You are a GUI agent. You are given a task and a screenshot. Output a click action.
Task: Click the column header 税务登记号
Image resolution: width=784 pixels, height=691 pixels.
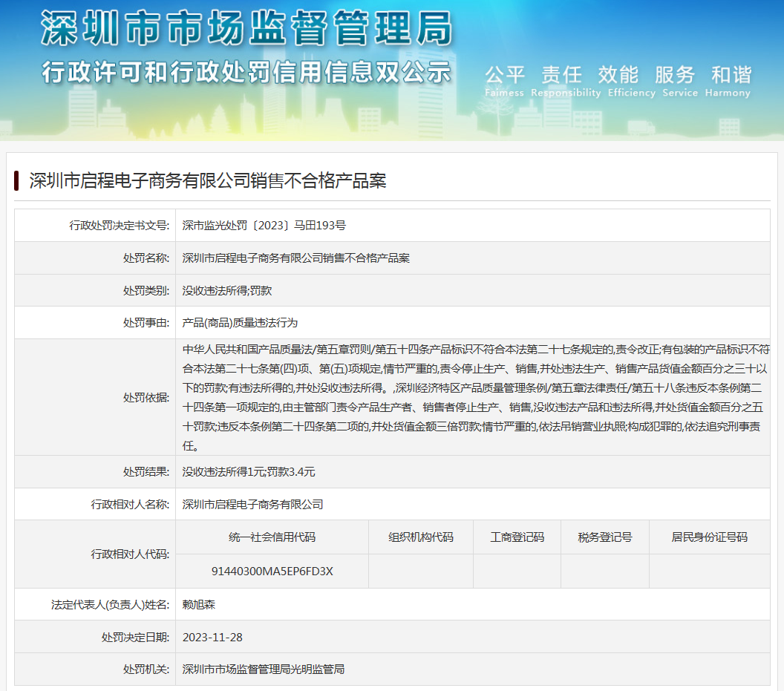[605, 537]
